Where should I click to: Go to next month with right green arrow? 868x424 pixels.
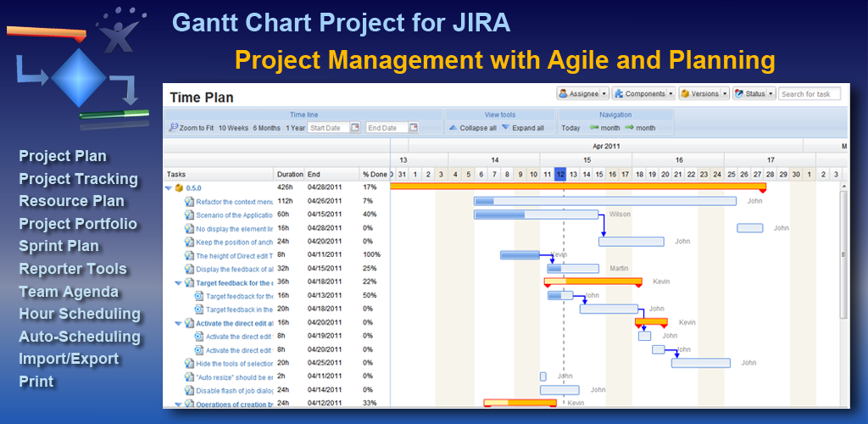pos(629,128)
